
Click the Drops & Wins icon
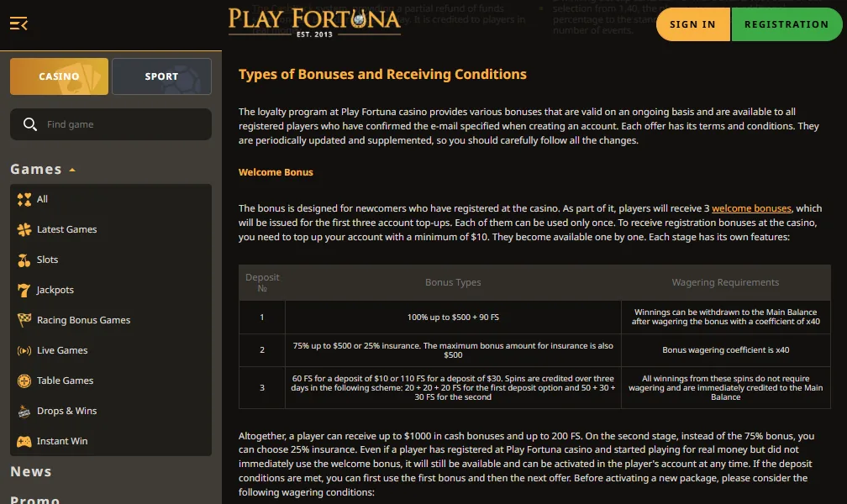click(24, 411)
